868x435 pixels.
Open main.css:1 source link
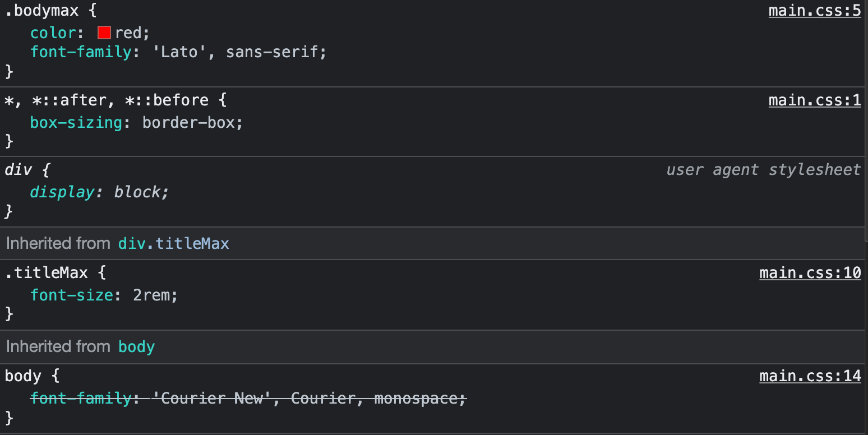click(x=814, y=100)
